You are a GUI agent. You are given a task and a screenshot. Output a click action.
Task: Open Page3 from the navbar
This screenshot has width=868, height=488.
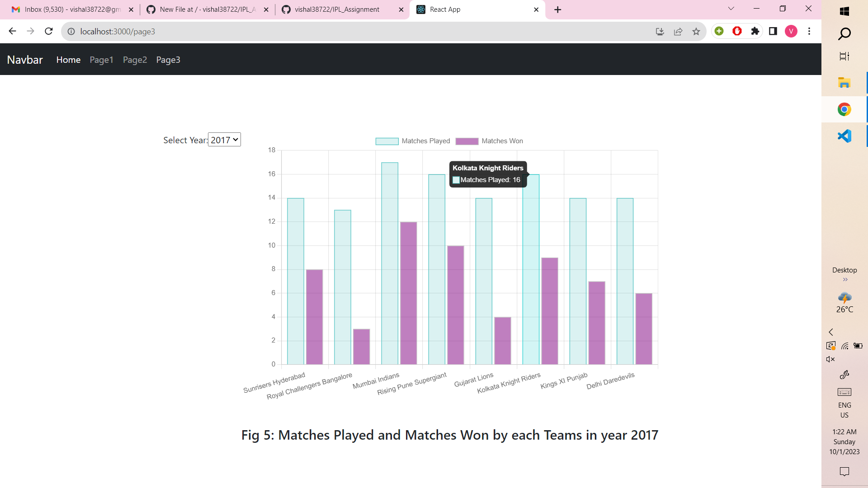coord(168,60)
